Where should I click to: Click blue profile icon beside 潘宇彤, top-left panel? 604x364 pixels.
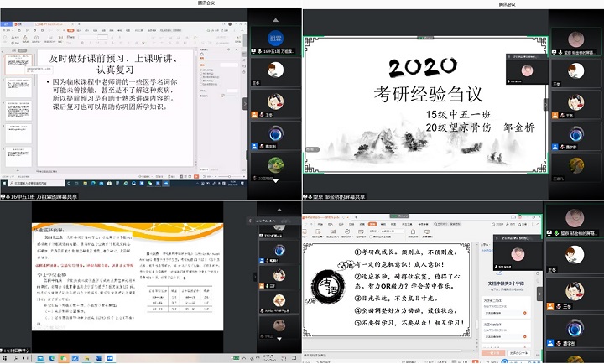[253, 145]
